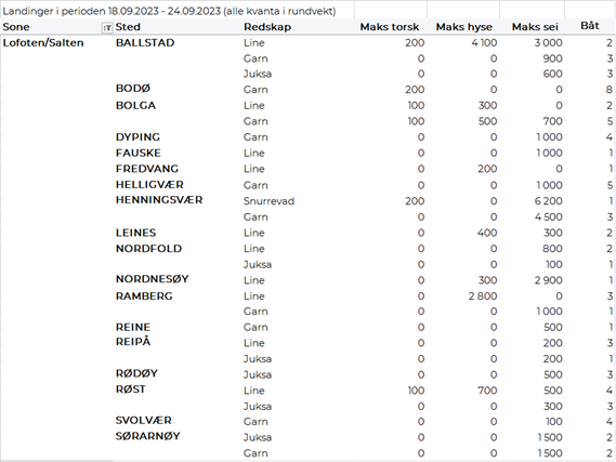Click the BODØ row label
This screenshot has width=616, height=462.
point(135,90)
